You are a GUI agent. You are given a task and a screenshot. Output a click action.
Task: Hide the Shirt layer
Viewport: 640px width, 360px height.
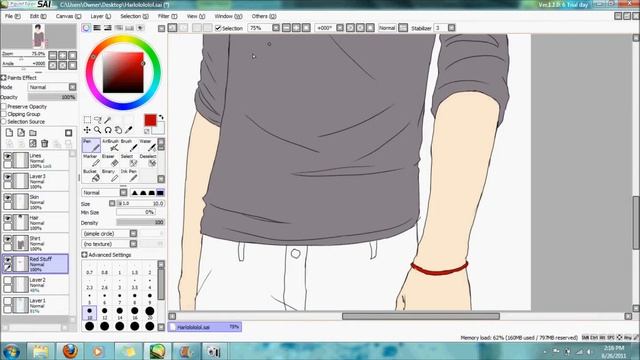coord(7,239)
